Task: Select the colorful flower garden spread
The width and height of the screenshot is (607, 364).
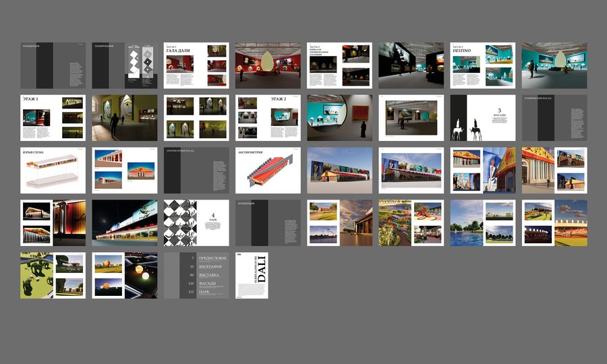Action: coord(411,223)
